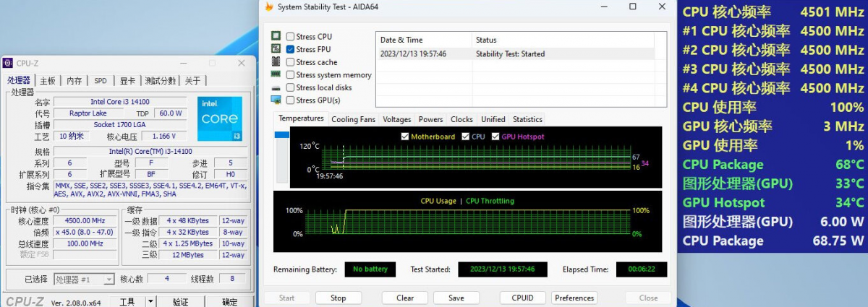Enable the Stress cache checkbox
868x307 pixels.
tap(290, 62)
